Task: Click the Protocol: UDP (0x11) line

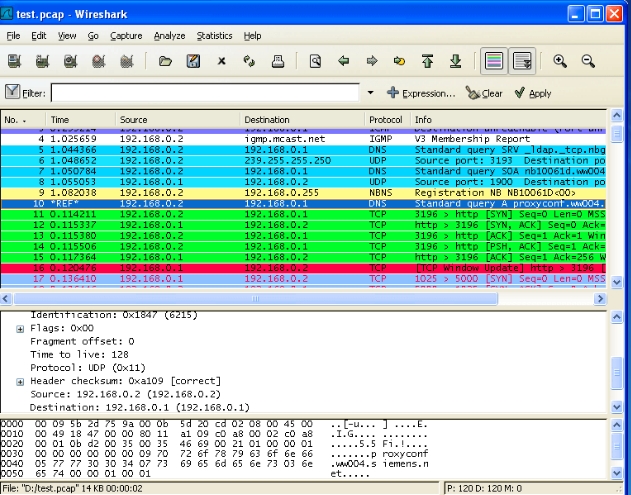Action: pos(88,368)
